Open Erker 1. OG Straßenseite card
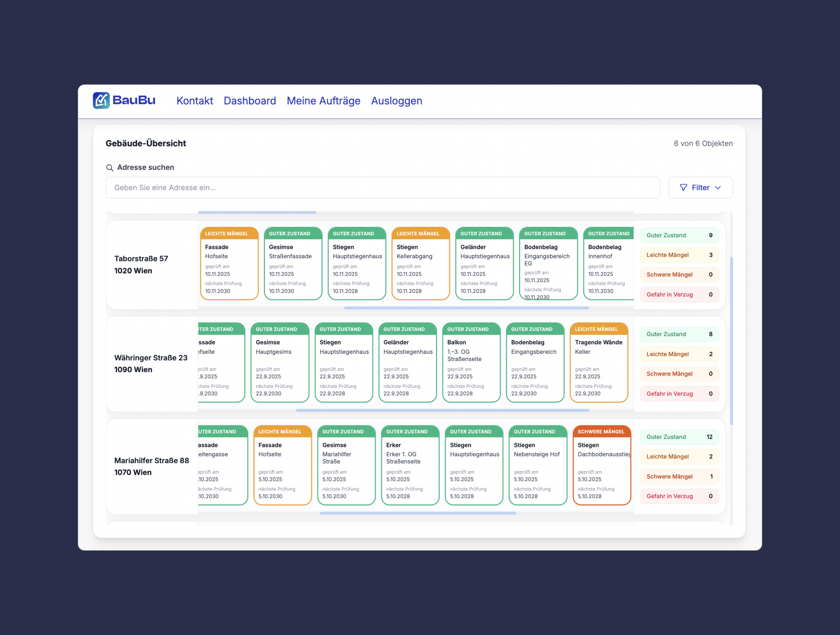Screen dimensions: 840x635 410,465
